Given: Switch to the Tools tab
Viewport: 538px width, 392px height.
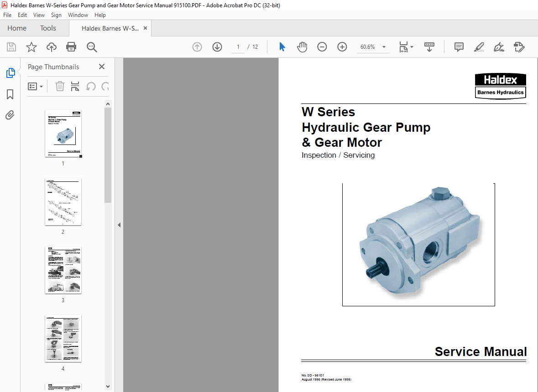Looking at the screenshot, I should [x=48, y=28].
